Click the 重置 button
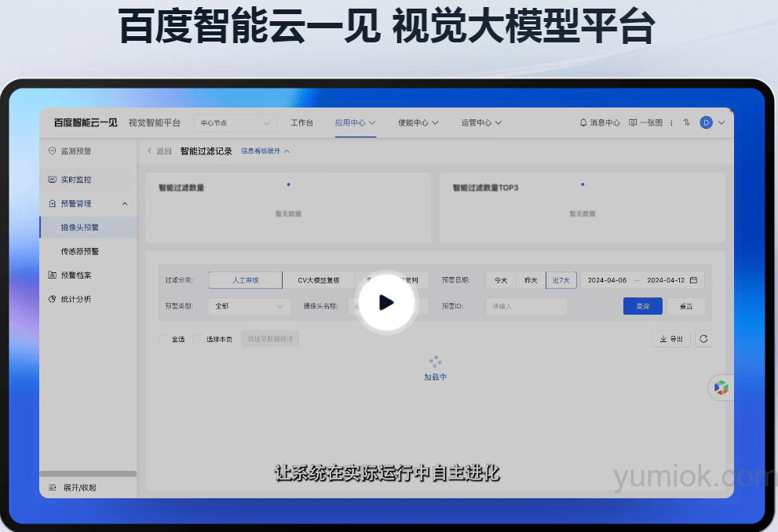The height and width of the screenshot is (532, 778). 685,306
